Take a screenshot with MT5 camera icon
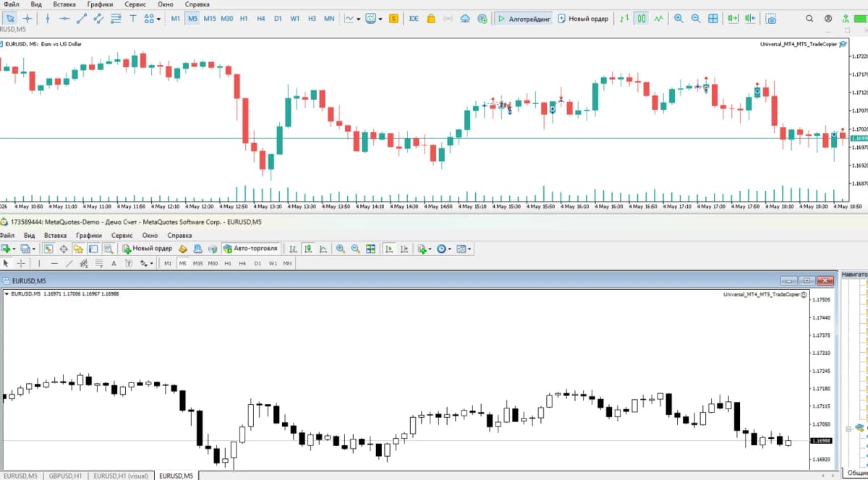The height and width of the screenshot is (480, 868). coord(772,18)
